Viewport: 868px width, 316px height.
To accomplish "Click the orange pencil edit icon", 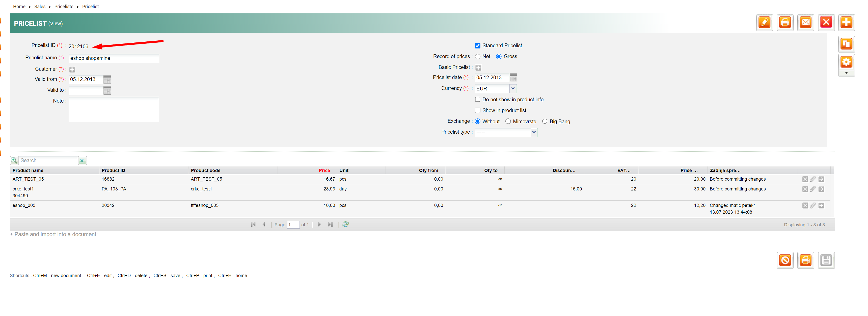I will [764, 22].
